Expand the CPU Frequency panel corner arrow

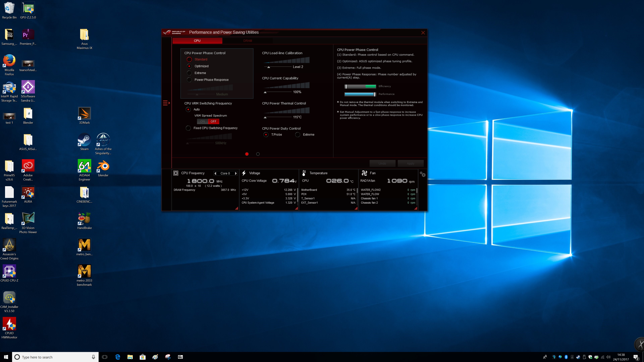[236, 208]
